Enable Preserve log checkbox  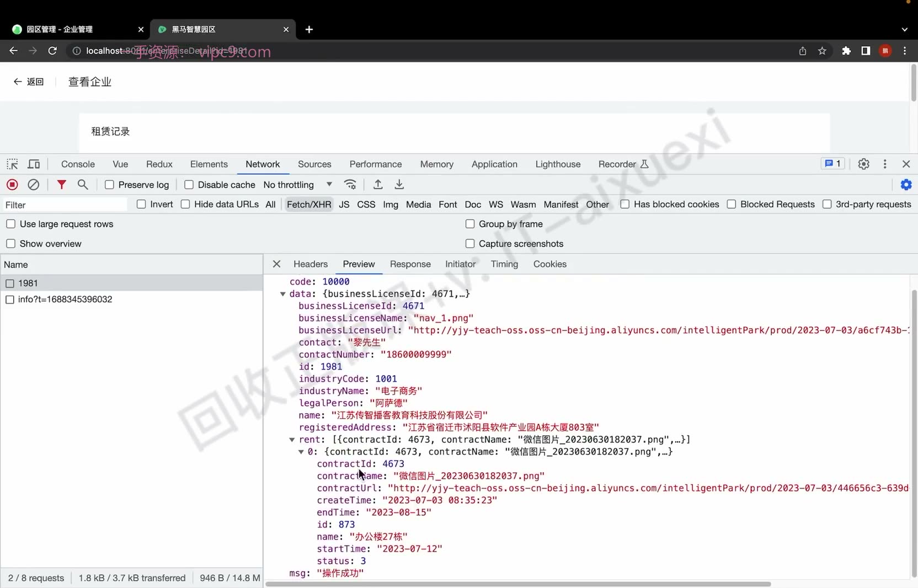pos(109,185)
